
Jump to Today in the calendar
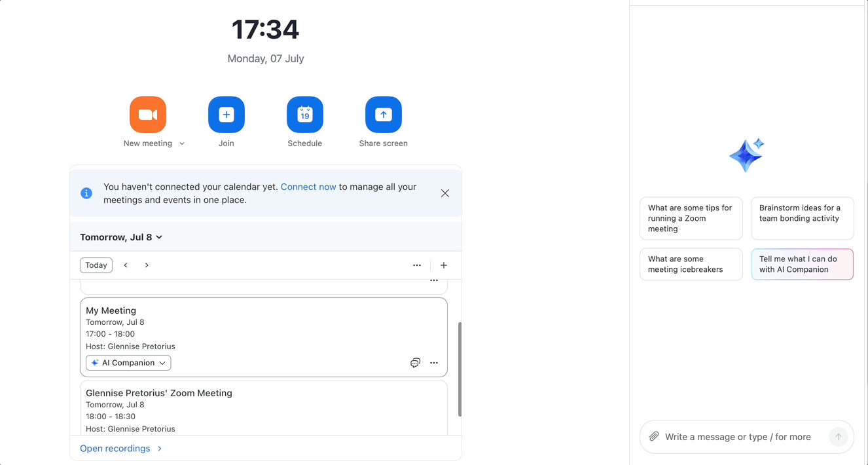pos(96,265)
